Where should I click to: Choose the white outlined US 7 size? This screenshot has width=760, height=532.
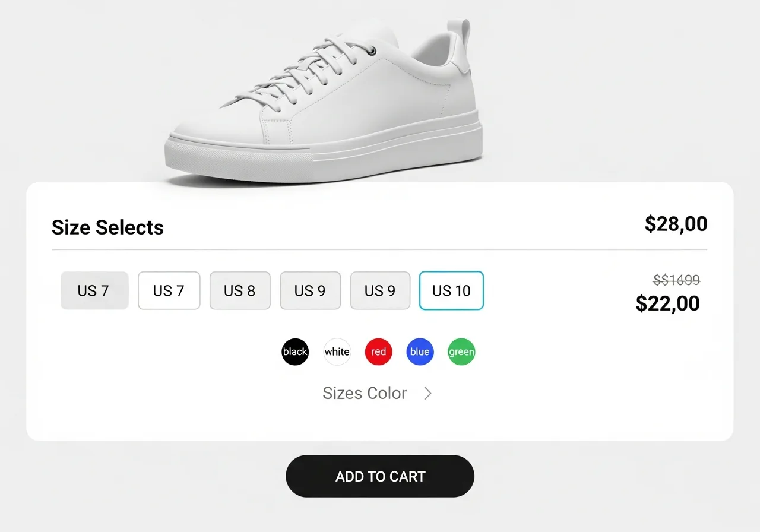click(x=169, y=290)
